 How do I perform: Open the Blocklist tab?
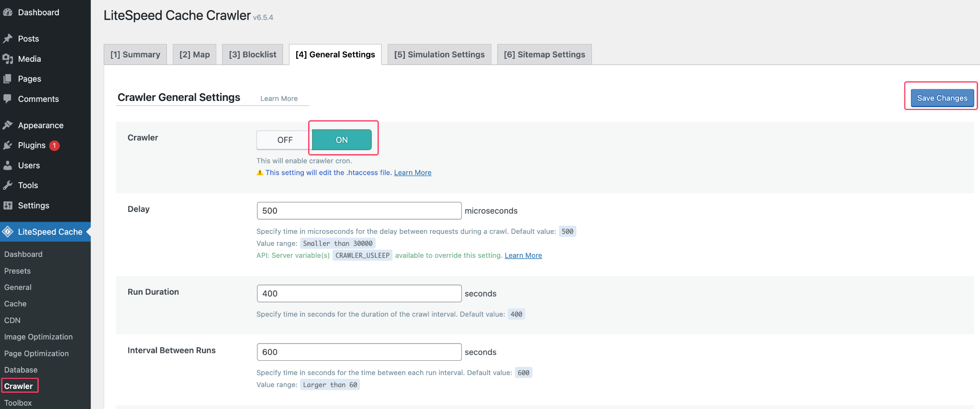pos(253,55)
